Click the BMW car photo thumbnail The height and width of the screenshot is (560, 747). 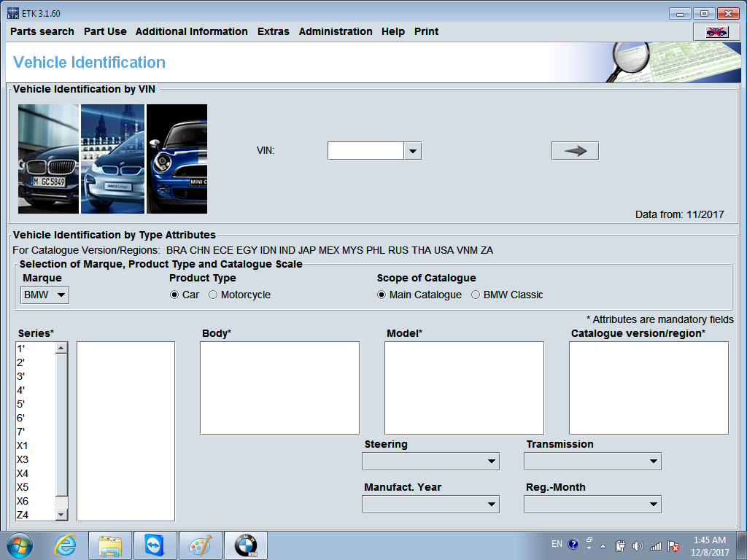[49, 159]
